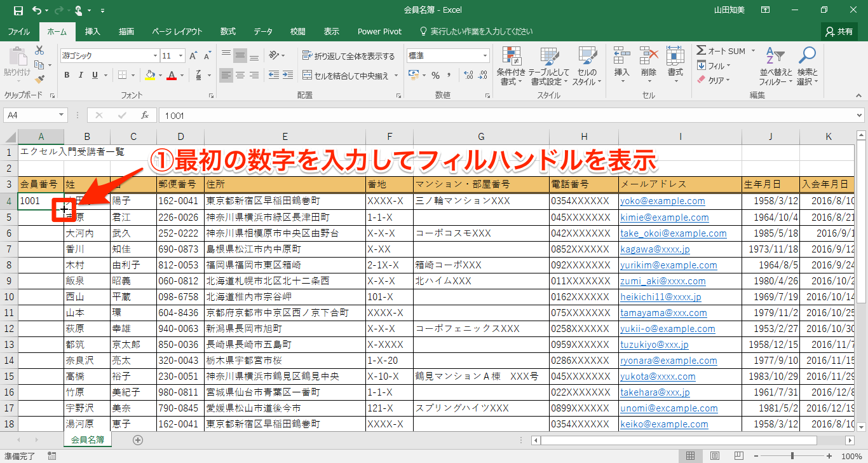The width and height of the screenshot is (868, 463).
Task: Open the Clear (クリア) dropdown
Action: coord(714,80)
